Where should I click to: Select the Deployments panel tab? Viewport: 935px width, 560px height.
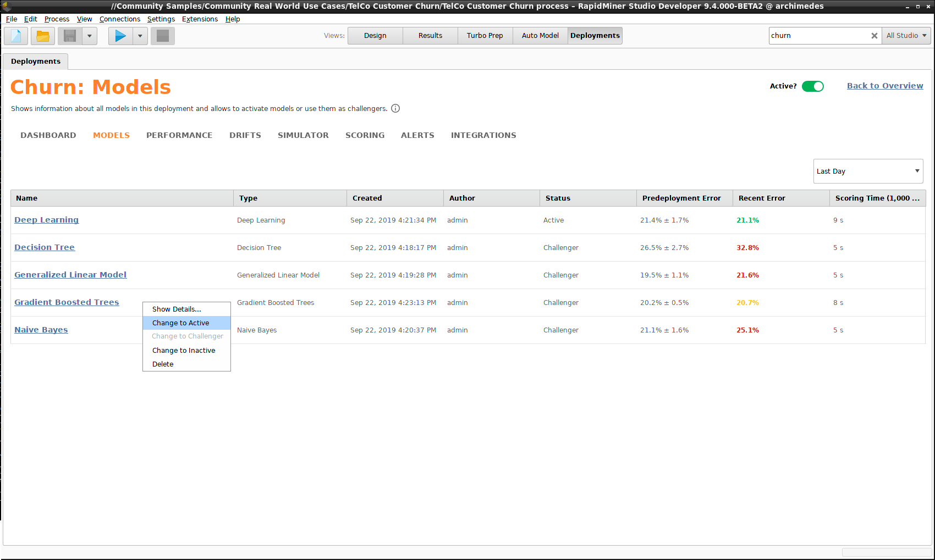[36, 62]
